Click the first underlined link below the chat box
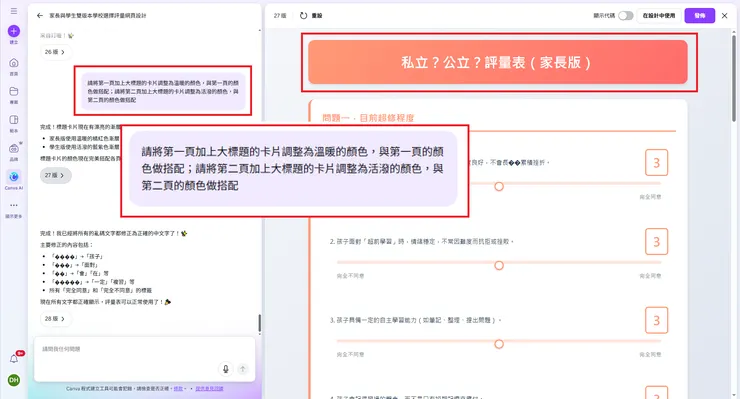 click(x=178, y=389)
